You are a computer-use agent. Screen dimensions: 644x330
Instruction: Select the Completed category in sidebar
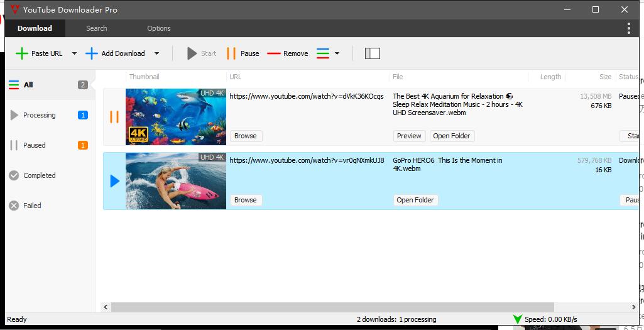[48, 175]
